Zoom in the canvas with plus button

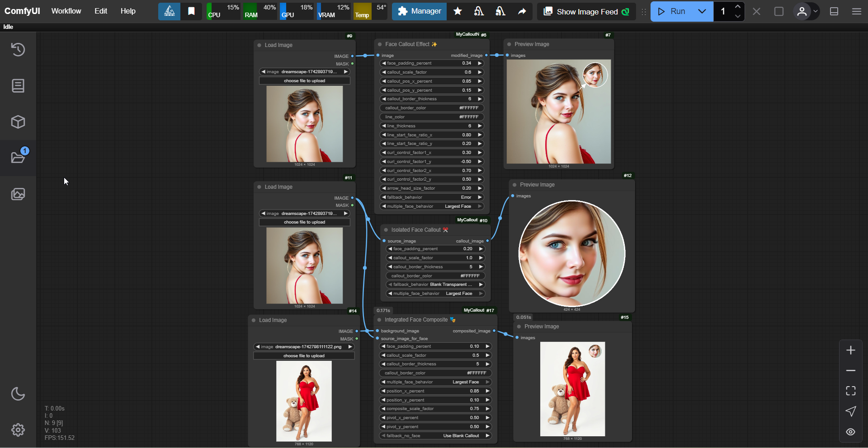[x=850, y=350]
